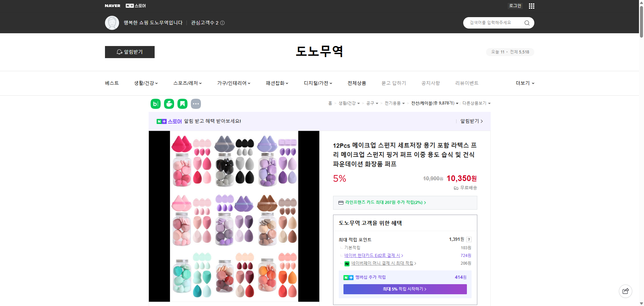Click the floating share icon at bottom right
Screen dimensions: 644x306
point(625,291)
